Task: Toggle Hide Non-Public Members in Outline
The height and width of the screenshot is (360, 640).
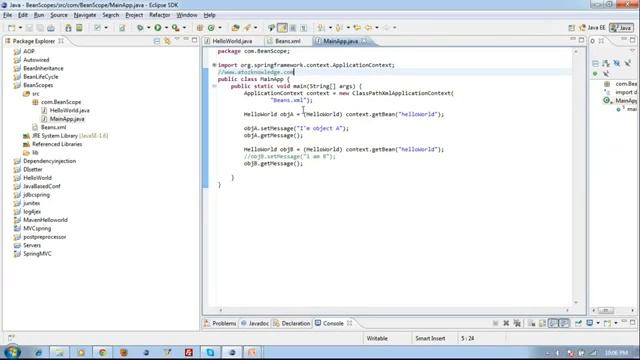Action: pyautogui.click(x=595, y=73)
